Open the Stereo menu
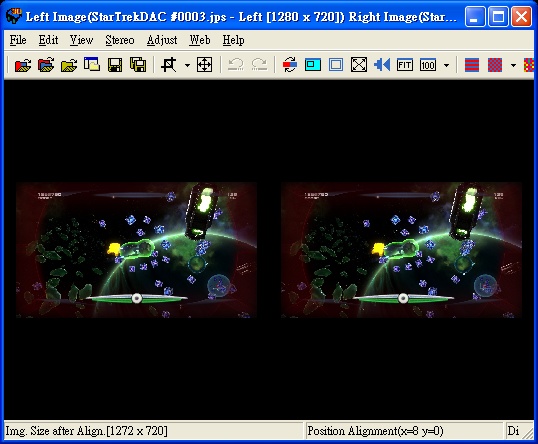Viewport: 538px width, 444px height. click(x=119, y=40)
